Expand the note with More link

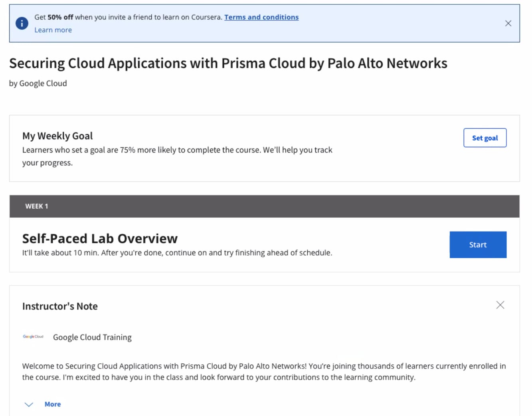pos(53,404)
